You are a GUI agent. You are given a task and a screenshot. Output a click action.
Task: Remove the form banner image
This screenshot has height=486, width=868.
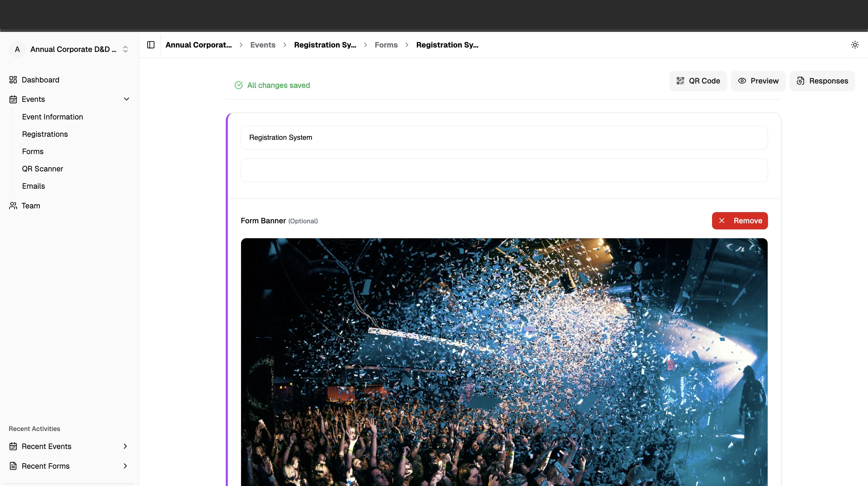(x=740, y=221)
